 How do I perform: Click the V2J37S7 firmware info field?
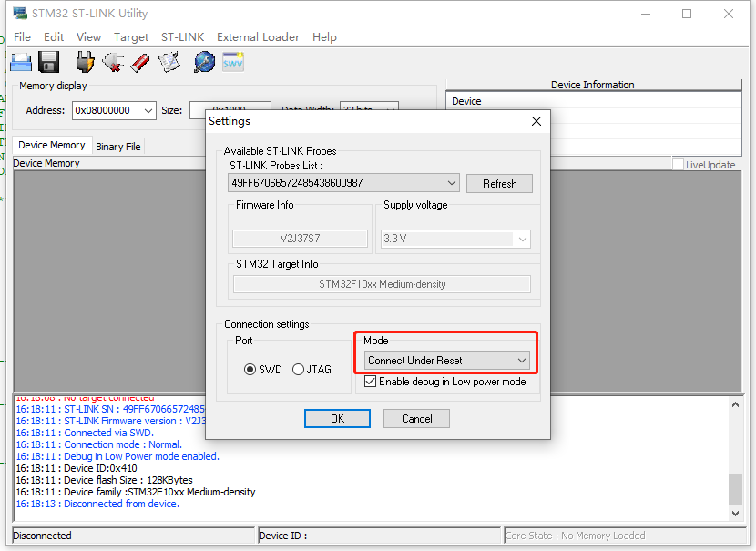[x=300, y=239]
